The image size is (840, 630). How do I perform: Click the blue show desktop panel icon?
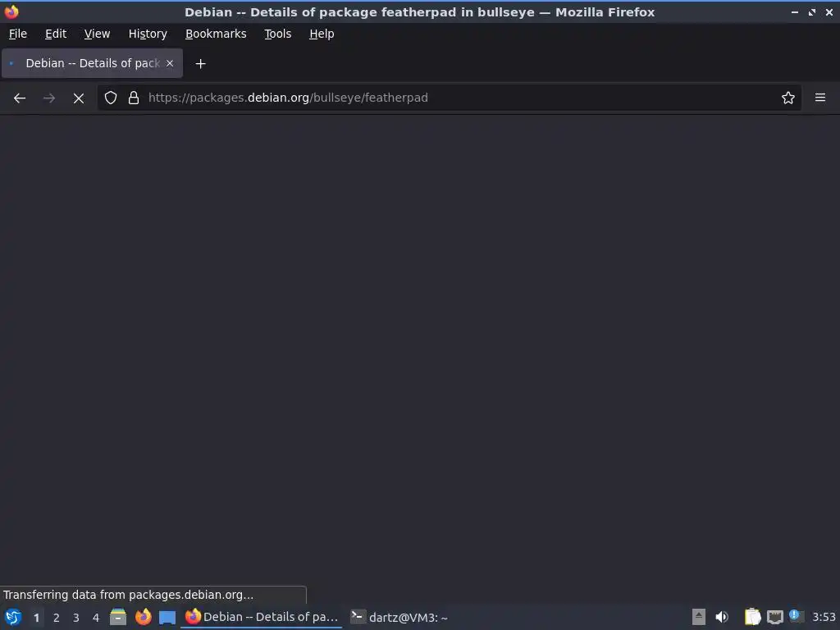167,618
